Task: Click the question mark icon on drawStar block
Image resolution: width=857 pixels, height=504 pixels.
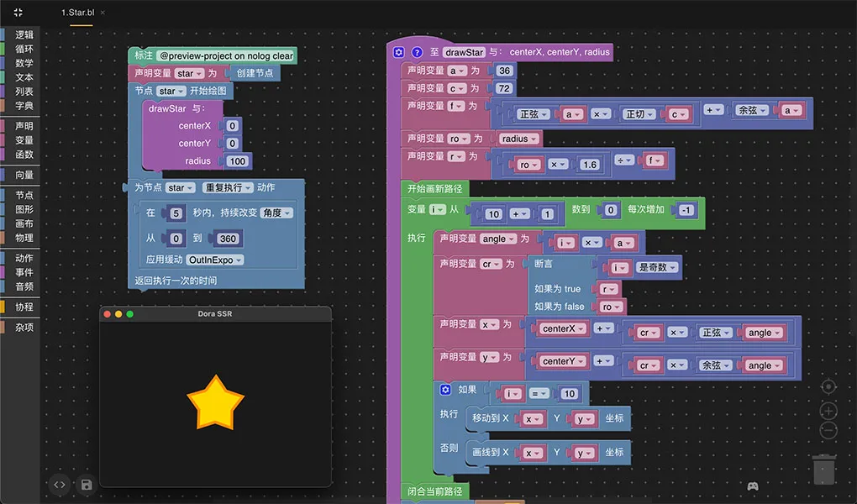Action: pyautogui.click(x=417, y=52)
